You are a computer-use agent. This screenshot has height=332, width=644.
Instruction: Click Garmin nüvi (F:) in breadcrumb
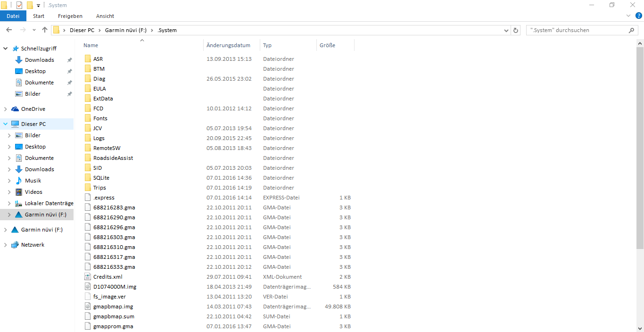tap(126, 30)
